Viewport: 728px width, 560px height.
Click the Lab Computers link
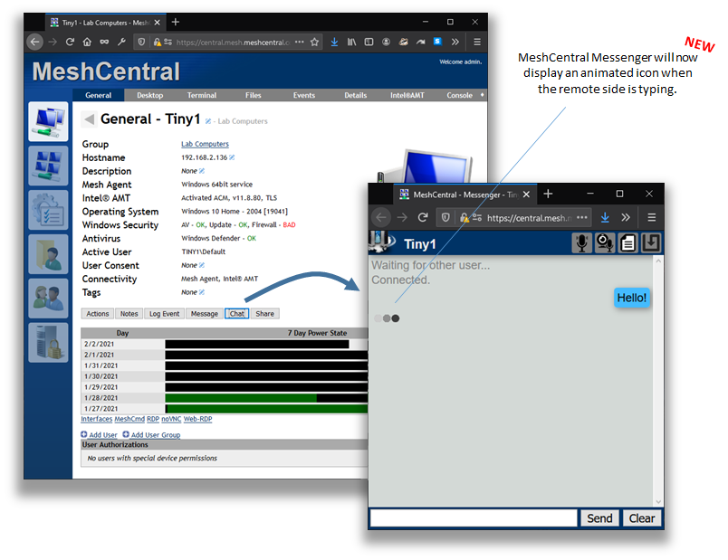(x=205, y=144)
